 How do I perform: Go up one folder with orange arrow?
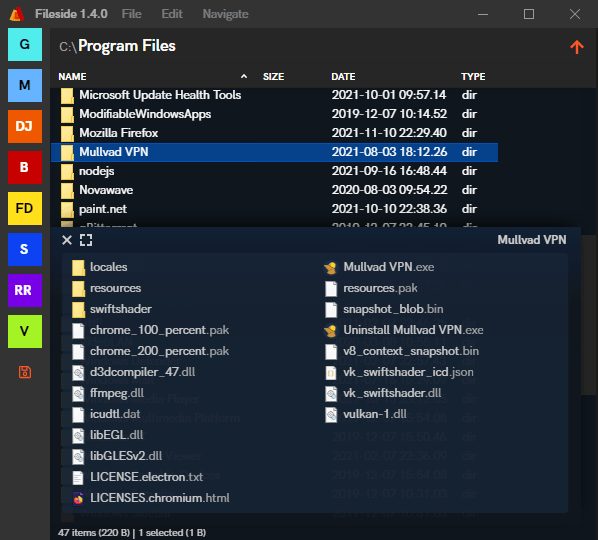[x=577, y=47]
